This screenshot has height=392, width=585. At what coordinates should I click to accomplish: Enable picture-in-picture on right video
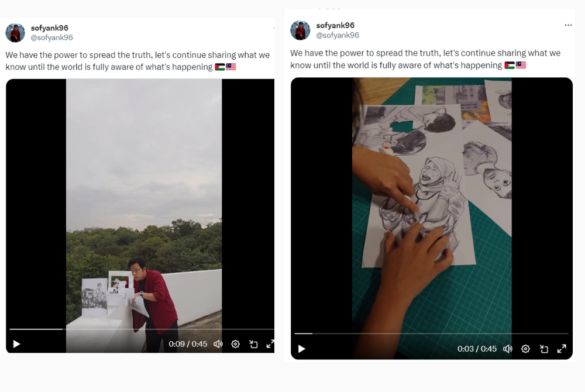[x=543, y=349]
